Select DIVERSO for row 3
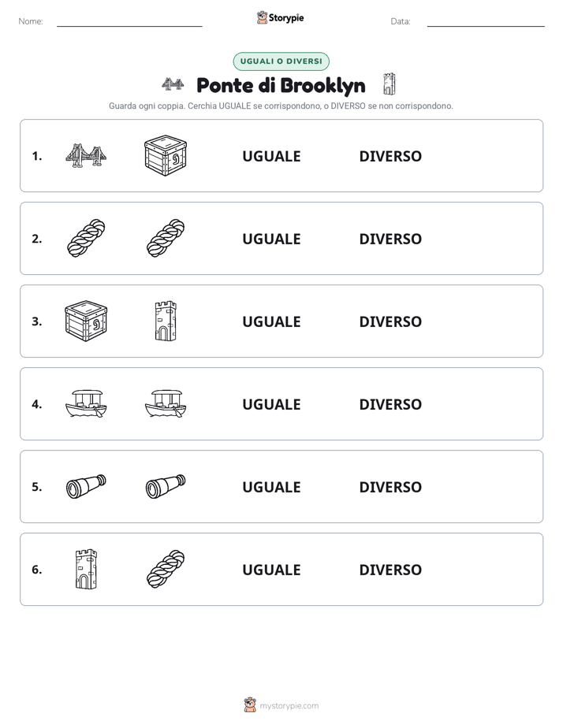This screenshot has width=563, height=728. [390, 321]
